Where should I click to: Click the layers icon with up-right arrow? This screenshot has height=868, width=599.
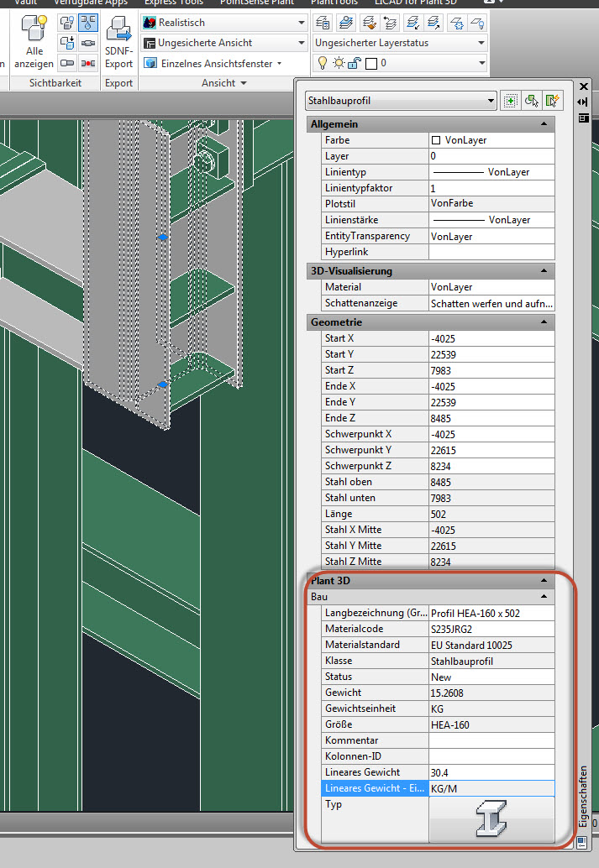[433, 23]
